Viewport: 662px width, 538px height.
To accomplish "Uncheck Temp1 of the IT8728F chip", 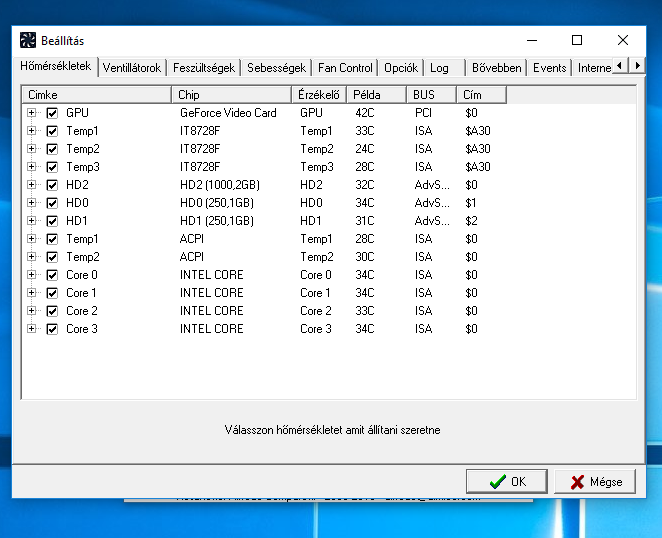I will (x=52, y=131).
